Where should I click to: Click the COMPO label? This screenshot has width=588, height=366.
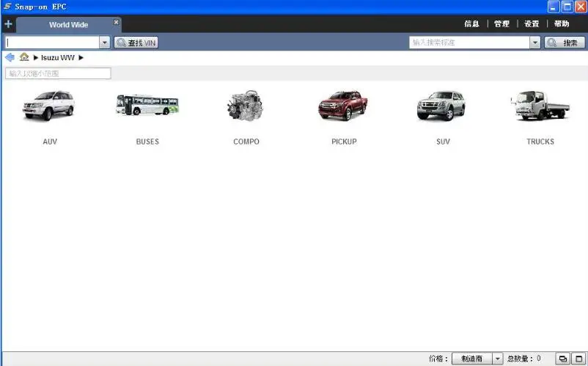point(246,142)
